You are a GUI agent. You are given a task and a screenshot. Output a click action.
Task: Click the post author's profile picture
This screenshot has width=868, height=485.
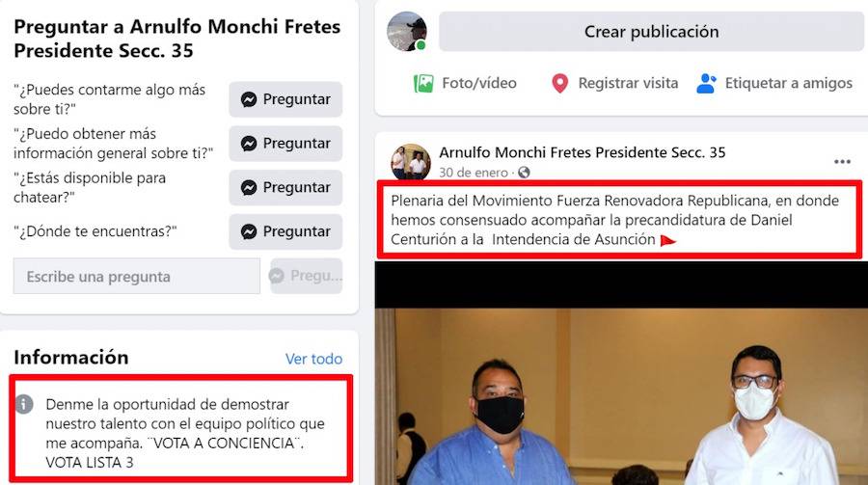coord(411,162)
